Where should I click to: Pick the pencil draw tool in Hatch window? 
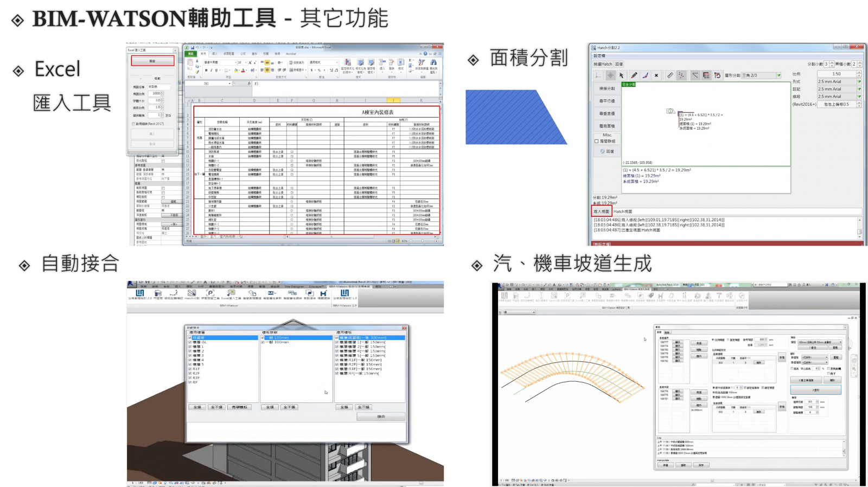point(634,75)
